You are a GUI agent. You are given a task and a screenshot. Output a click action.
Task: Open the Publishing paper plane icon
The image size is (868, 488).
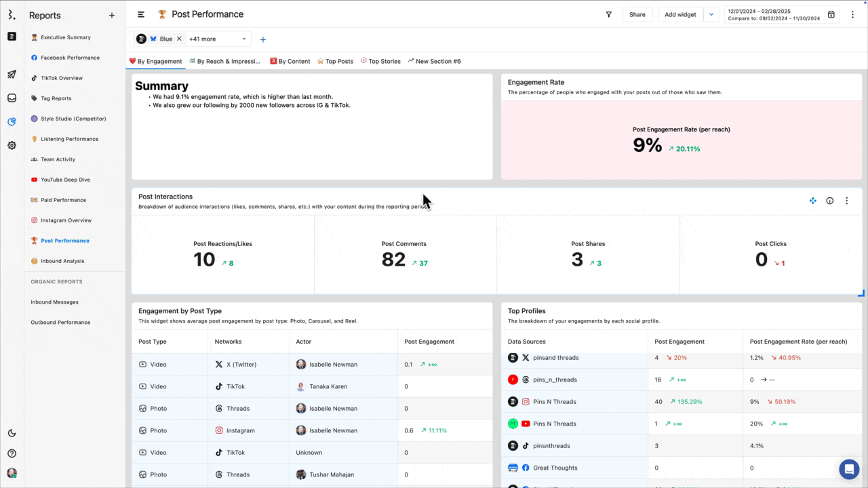(x=12, y=75)
